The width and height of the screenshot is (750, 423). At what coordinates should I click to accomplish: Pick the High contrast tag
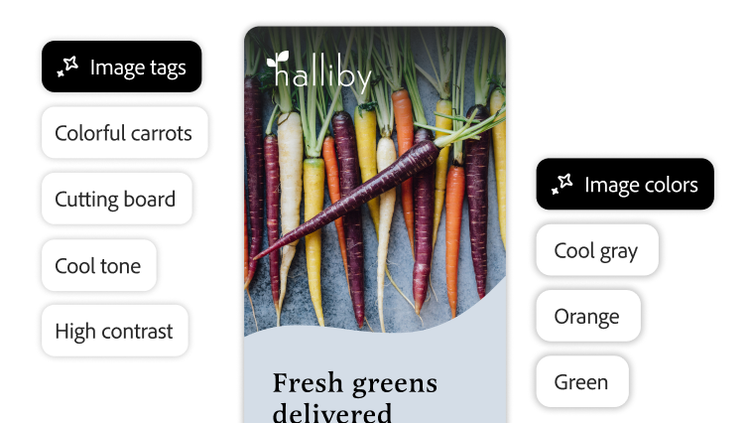[115, 331]
